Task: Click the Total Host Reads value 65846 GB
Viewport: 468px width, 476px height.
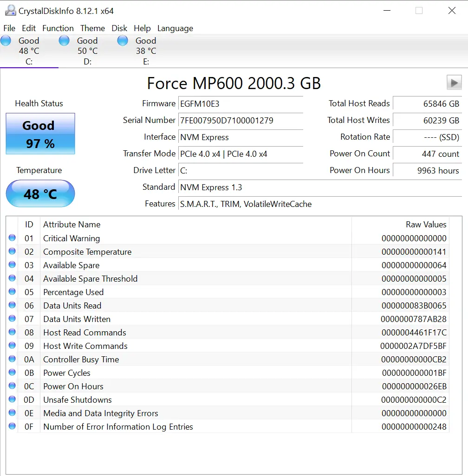Action: (x=428, y=104)
